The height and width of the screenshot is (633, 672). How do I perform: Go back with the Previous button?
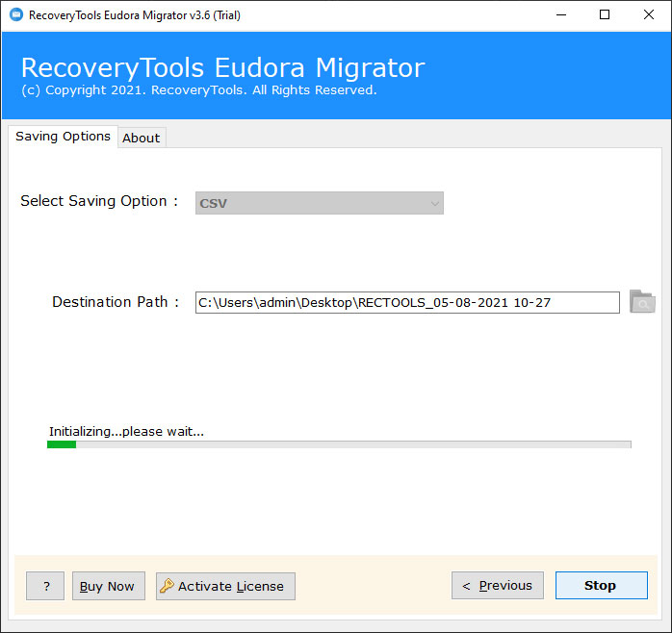498,586
